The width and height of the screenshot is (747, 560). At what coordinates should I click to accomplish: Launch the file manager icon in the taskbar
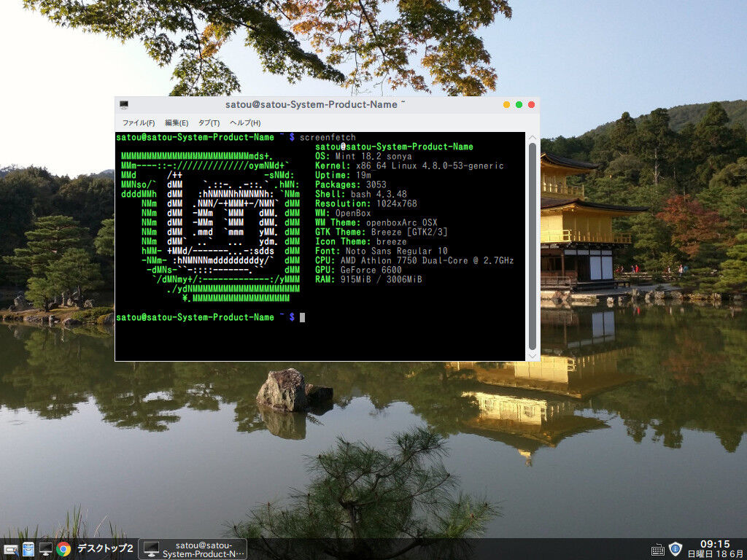point(29,549)
